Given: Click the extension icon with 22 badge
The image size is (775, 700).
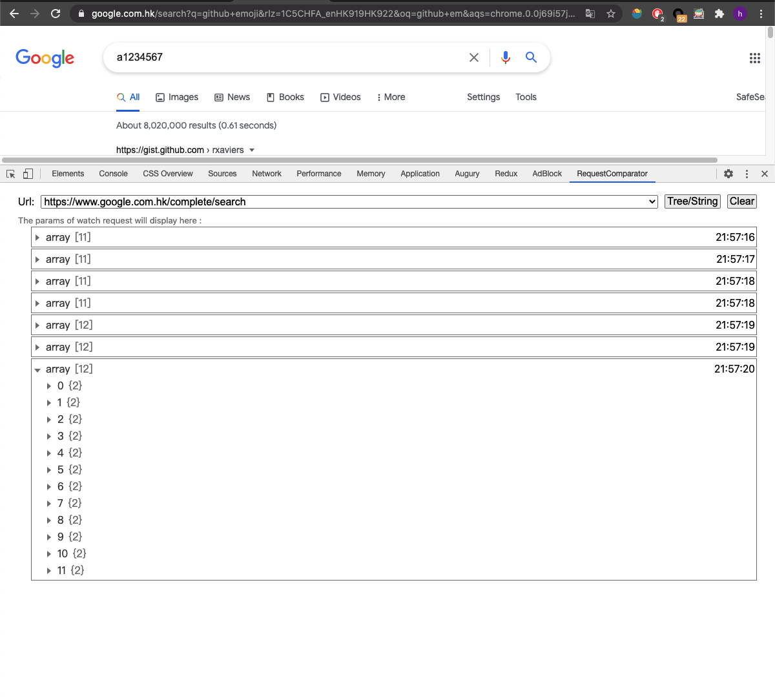Looking at the screenshot, I should pos(679,14).
